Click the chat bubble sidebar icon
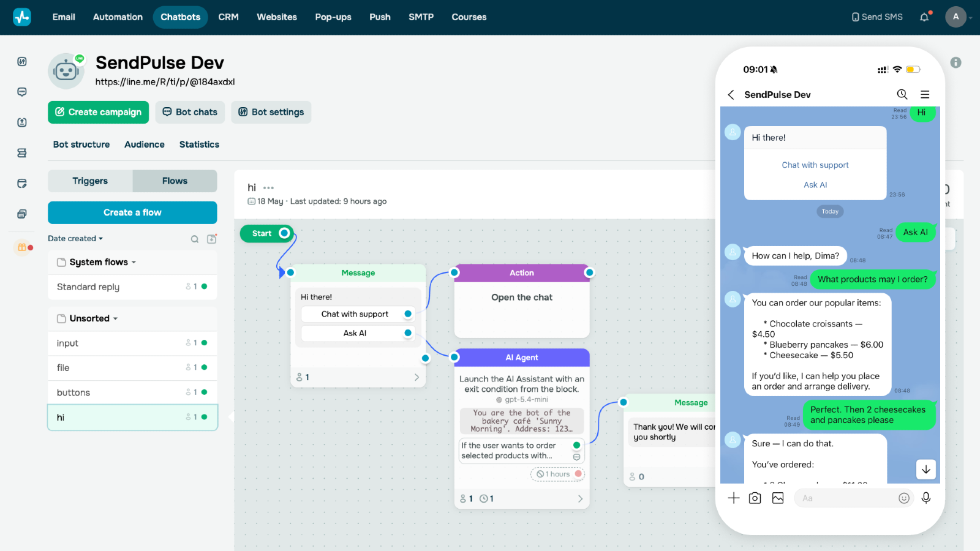 pyautogui.click(x=22, y=92)
